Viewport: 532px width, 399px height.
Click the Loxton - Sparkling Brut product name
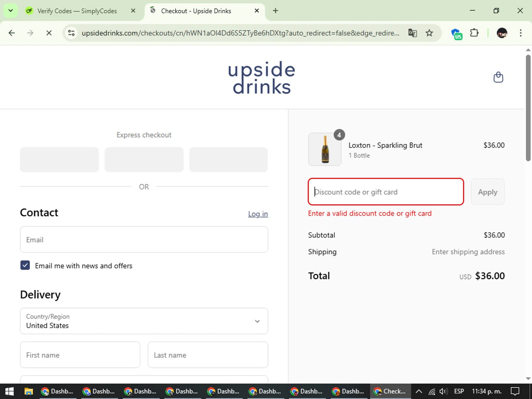click(386, 145)
